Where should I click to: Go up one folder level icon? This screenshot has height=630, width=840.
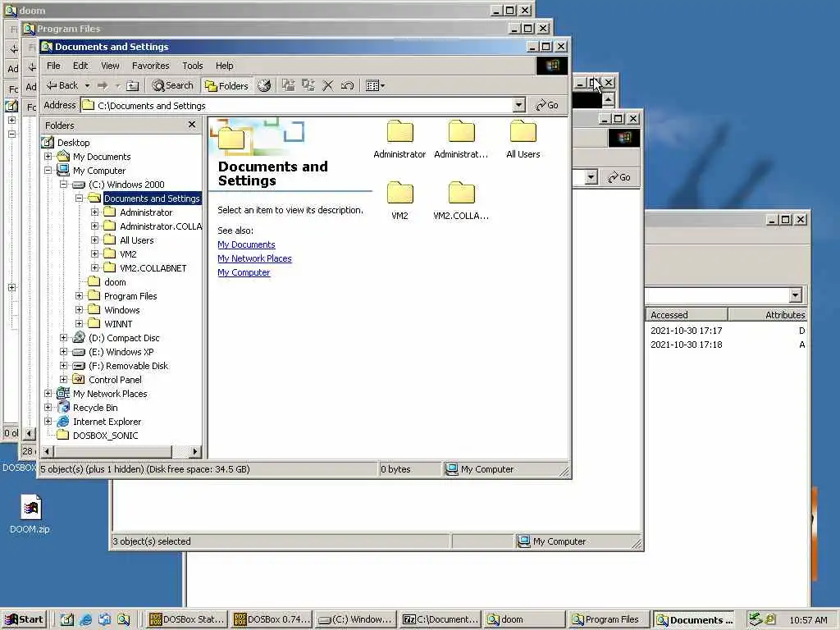[x=132, y=85]
